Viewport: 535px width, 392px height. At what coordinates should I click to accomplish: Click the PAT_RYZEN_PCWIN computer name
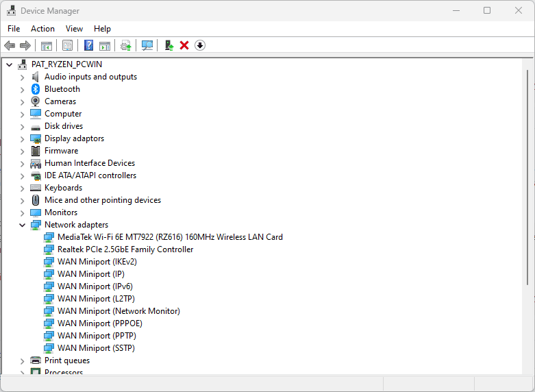pos(66,64)
